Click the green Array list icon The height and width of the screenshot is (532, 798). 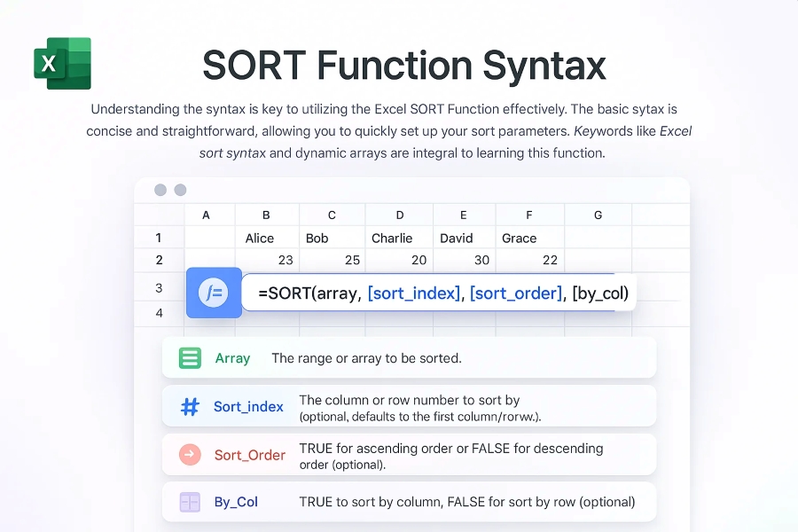point(190,358)
